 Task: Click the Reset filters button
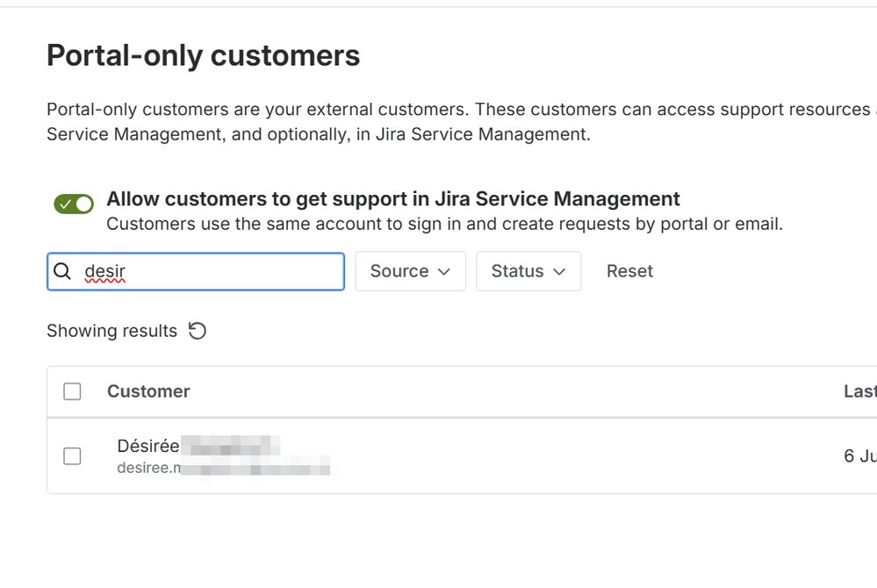point(629,271)
